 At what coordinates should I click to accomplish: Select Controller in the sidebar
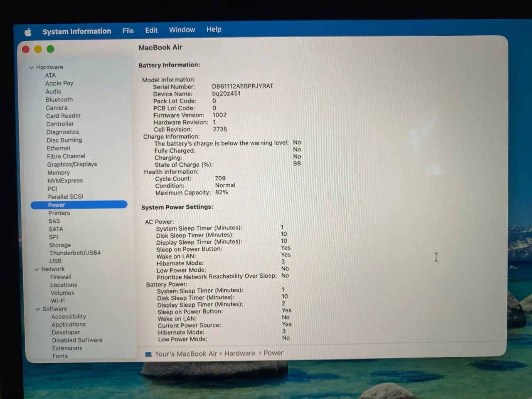tap(60, 124)
